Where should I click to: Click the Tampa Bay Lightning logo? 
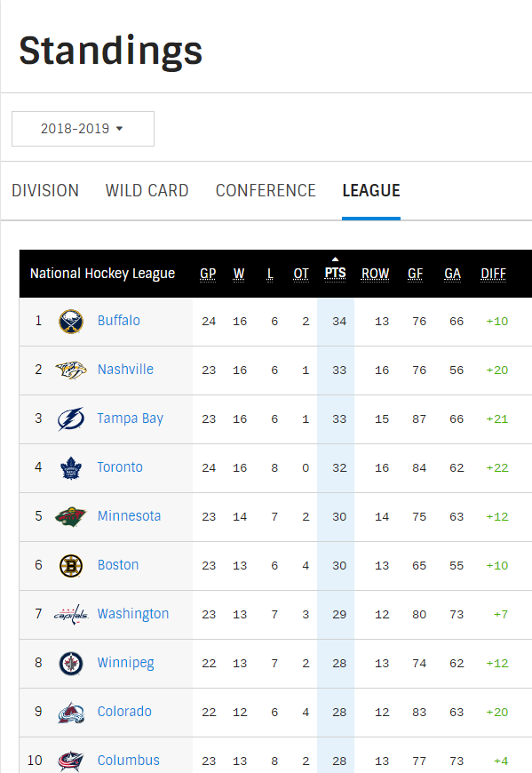[x=71, y=419]
